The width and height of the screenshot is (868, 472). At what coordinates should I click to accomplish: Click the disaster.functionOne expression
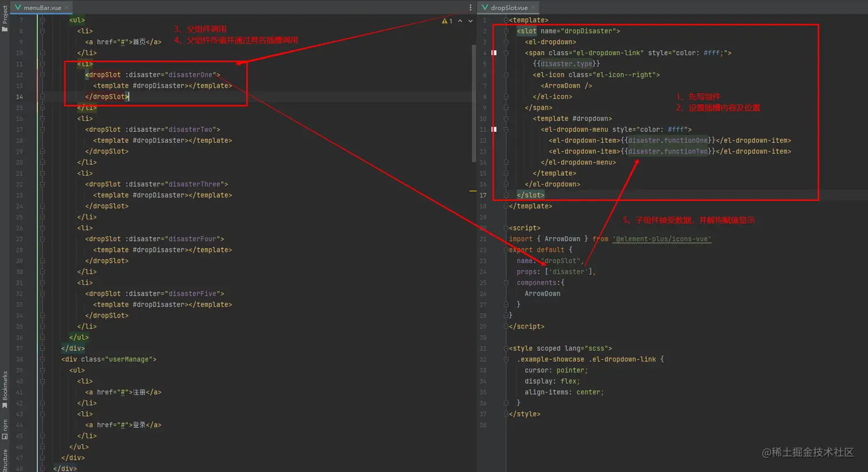[668, 141]
